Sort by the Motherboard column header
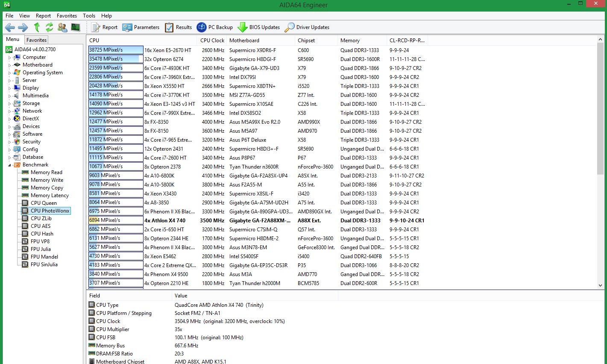 coord(261,40)
